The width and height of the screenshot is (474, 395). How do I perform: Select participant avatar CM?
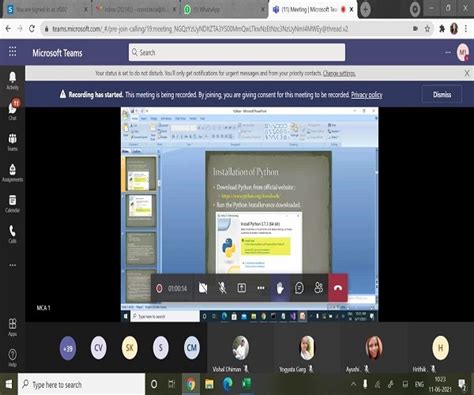(x=192, y=348)
